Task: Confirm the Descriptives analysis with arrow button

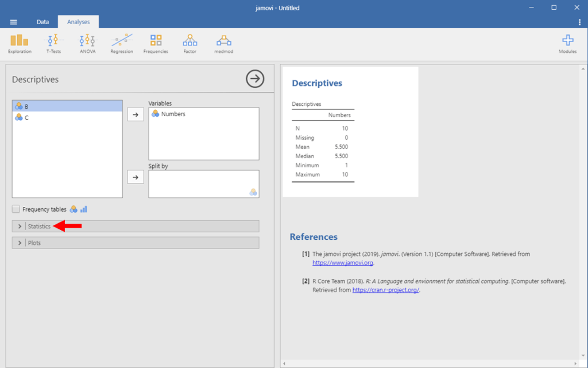Action: coord(255,78)
